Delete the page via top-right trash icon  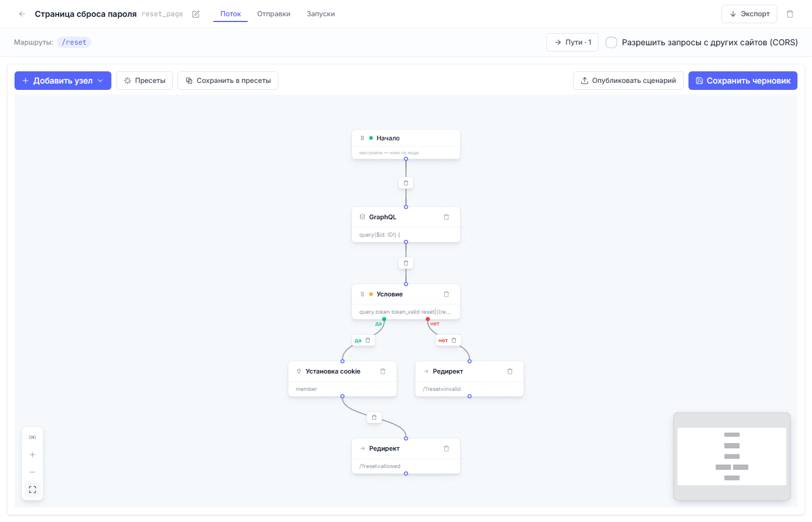point(790,14)
